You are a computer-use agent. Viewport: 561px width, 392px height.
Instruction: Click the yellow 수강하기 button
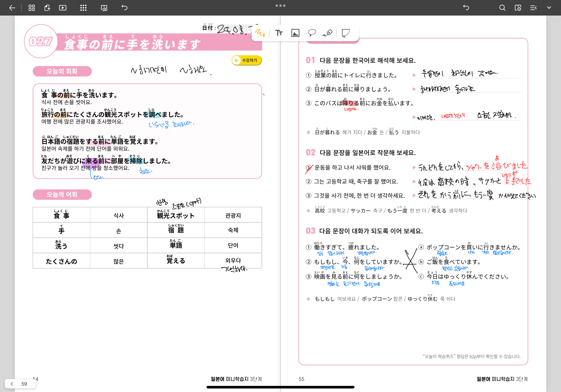246,60
